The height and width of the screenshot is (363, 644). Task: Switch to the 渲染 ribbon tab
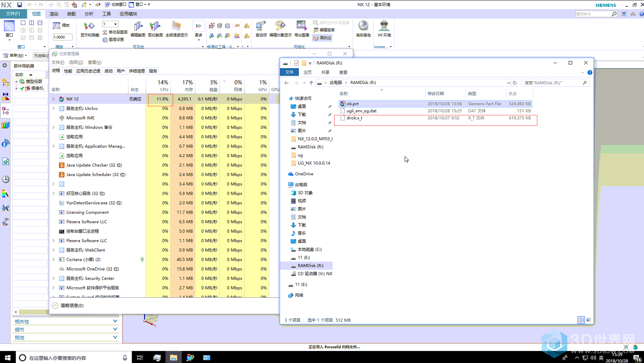[x=54, y=14]
